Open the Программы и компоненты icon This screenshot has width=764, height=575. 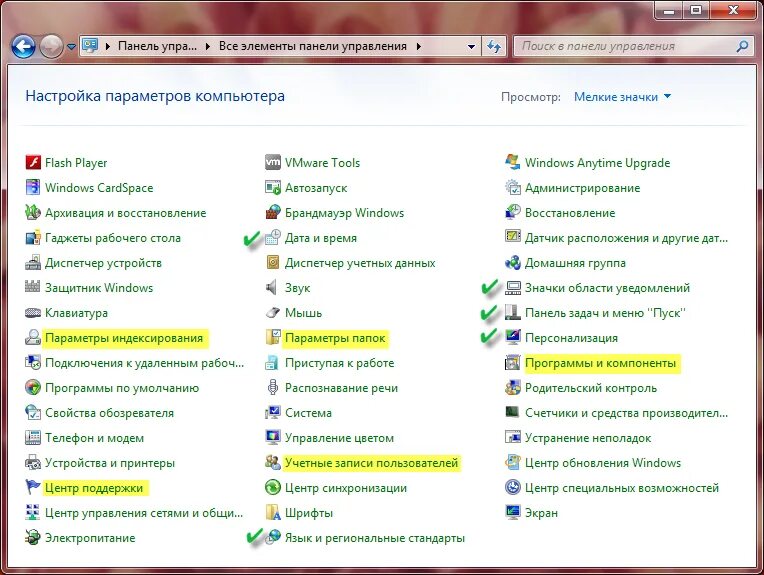pos(513,363)
